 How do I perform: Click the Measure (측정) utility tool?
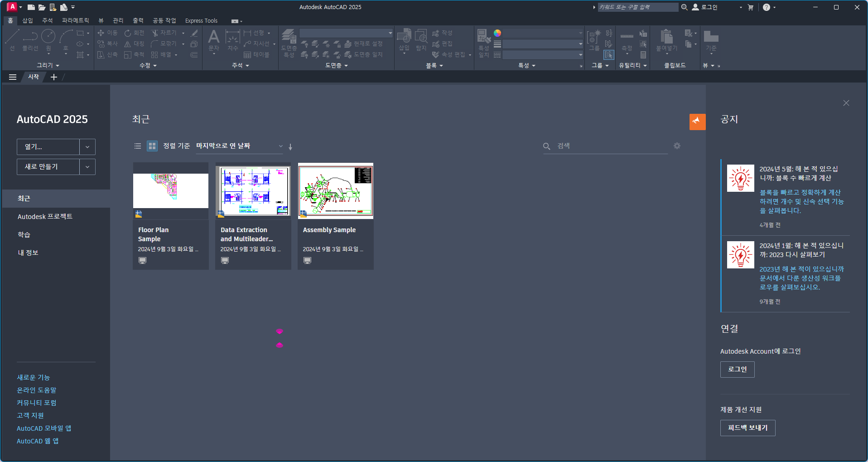[x=627, y=42]
